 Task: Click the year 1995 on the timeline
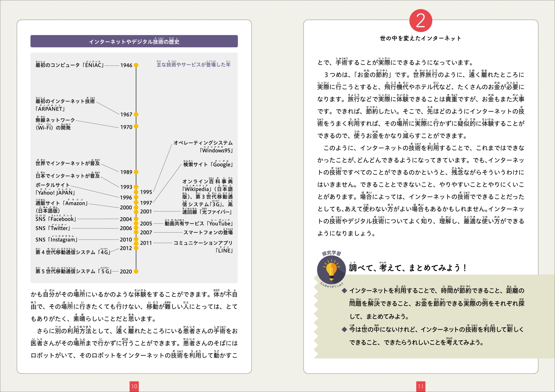tap(146, 192)
